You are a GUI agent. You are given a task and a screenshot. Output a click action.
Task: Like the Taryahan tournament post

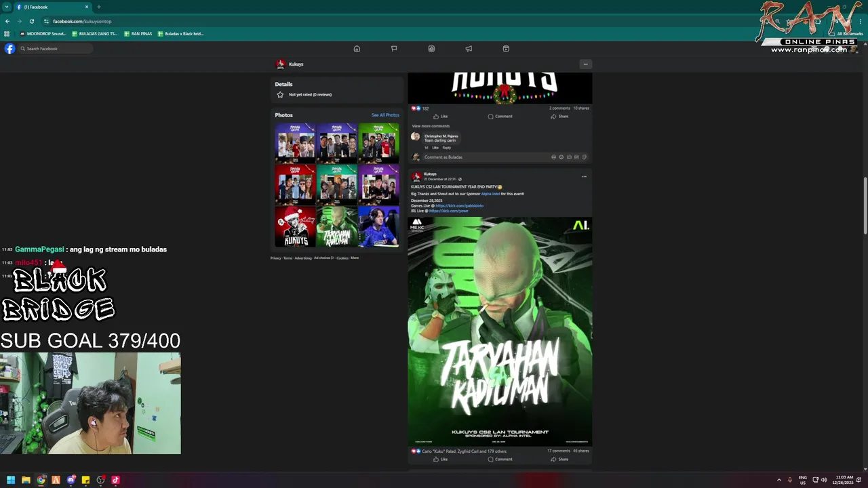point(440,460)
